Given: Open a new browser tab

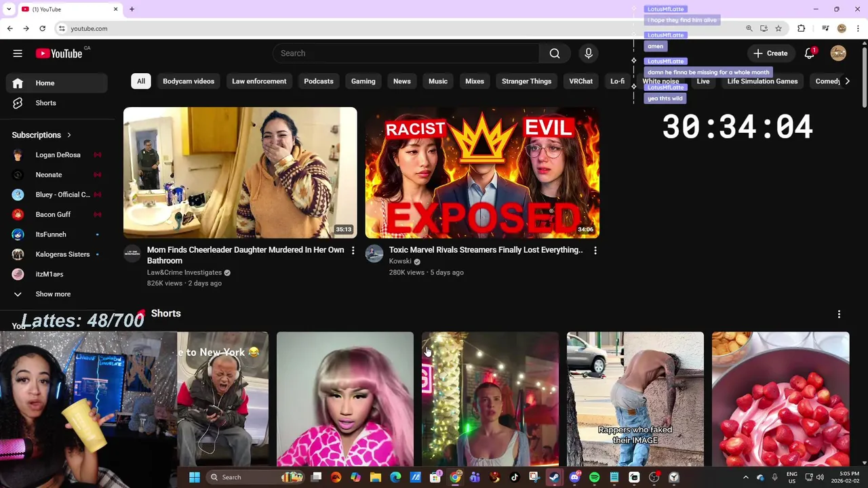Looking at the screenshot, I should (x=132, y=9).
